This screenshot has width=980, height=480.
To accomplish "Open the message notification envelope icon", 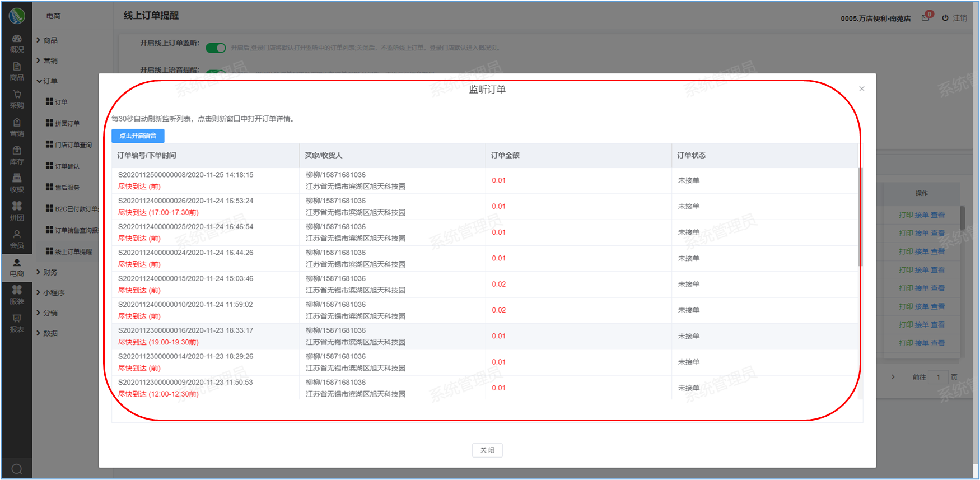I will (925, 18).
